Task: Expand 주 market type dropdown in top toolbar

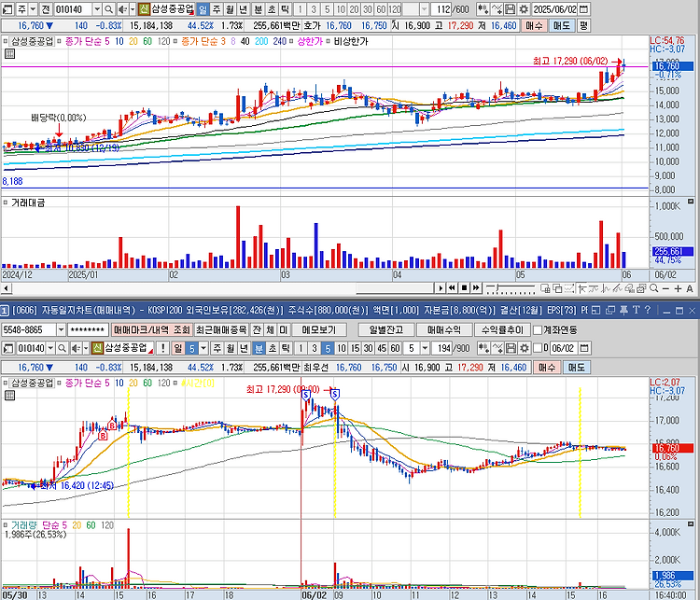Action: point(33,9)
